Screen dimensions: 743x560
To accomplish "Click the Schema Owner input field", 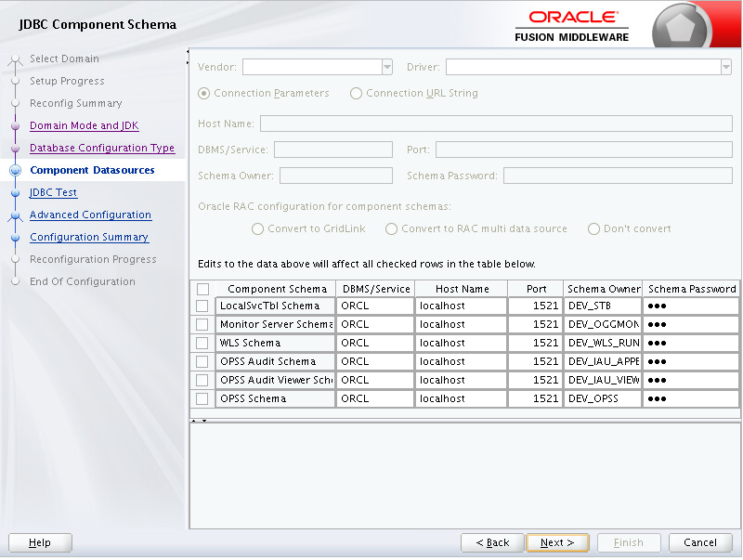I will (336, 176).
